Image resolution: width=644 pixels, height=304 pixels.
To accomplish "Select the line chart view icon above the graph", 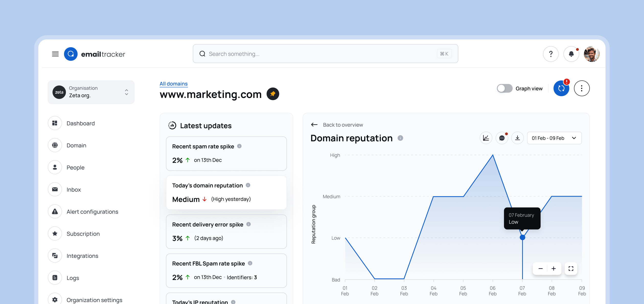I will 486,138.
